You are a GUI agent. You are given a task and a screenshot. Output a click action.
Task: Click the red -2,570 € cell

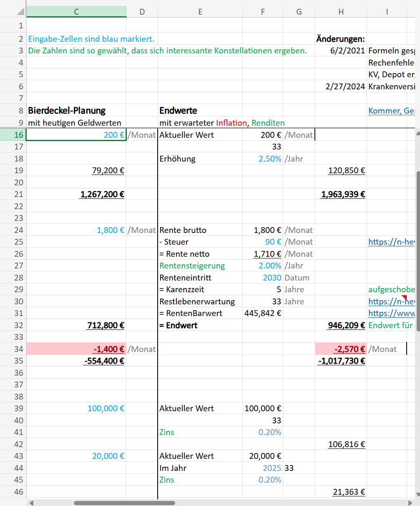click(341, 349)
